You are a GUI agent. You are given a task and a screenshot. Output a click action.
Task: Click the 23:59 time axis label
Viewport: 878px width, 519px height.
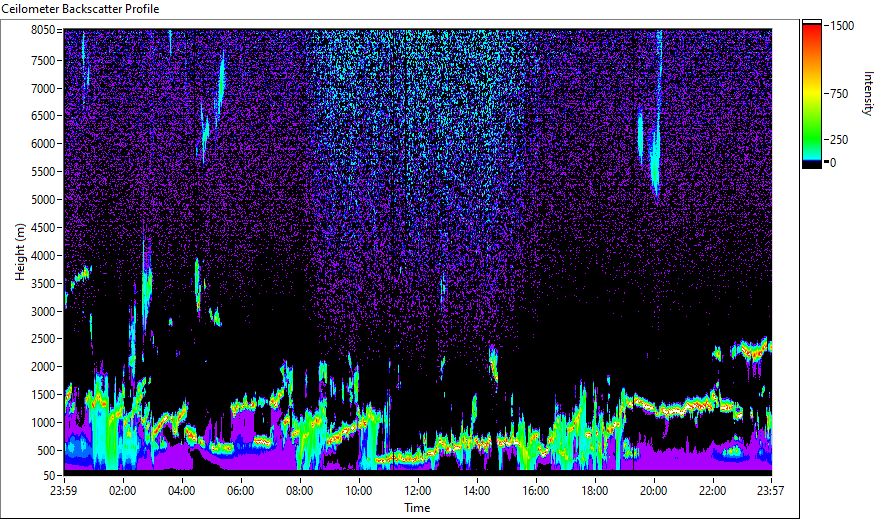click(63, 491)
